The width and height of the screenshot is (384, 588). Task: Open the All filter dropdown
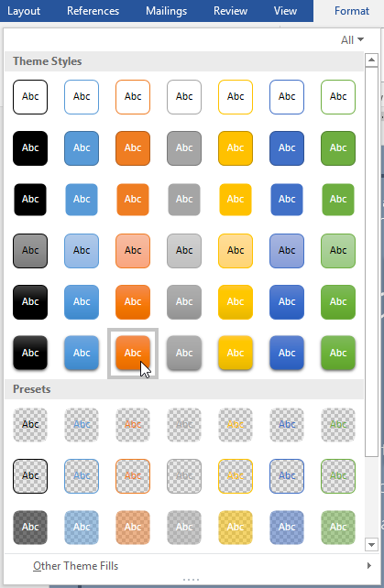(x=352, y=39)
